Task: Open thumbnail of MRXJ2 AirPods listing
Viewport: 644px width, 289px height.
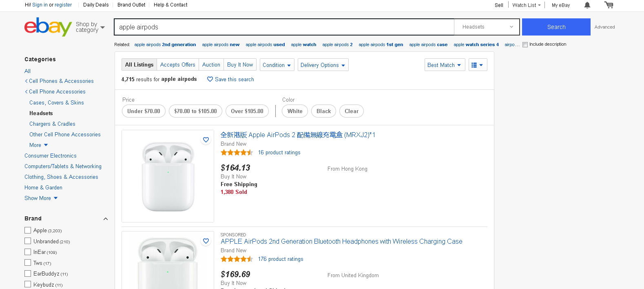Action: tap(168, 176)
